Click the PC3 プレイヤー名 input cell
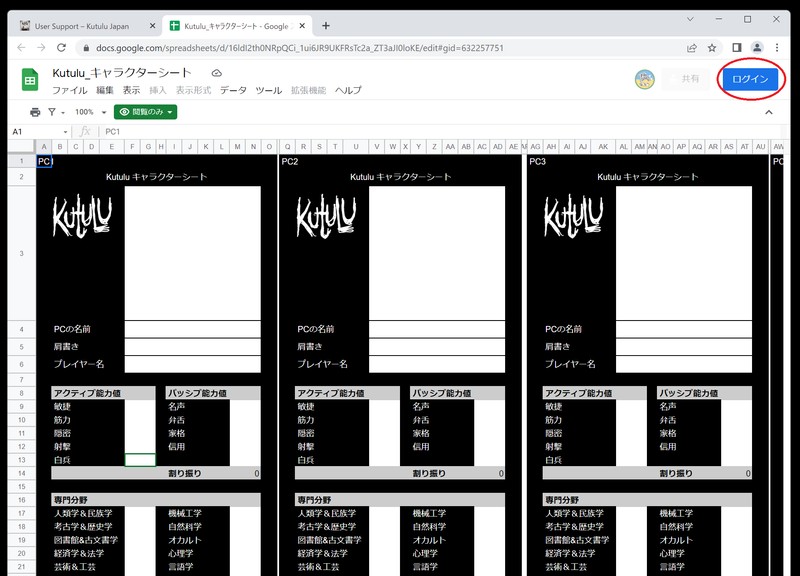 tap(684, 364)
